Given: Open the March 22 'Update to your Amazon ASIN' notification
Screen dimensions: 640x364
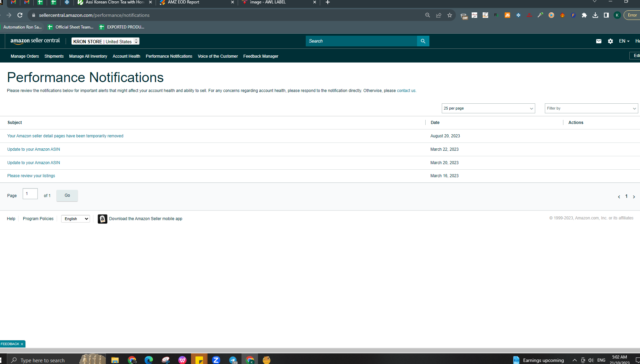Looking at the screenshot, I should coord(34,149).
